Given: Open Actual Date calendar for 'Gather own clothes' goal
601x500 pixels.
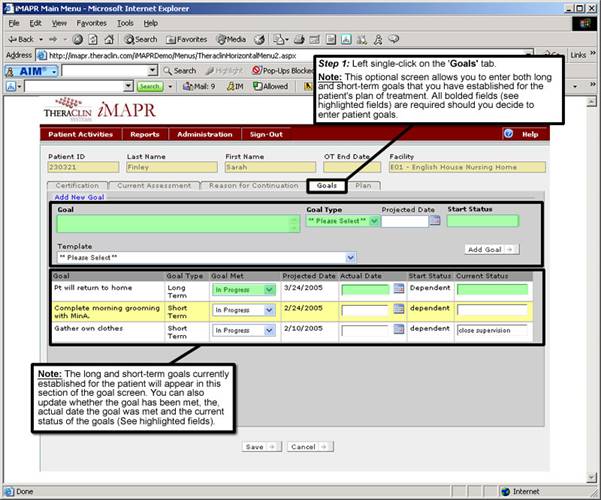Looking at the screenshot, I should (398, 329).
